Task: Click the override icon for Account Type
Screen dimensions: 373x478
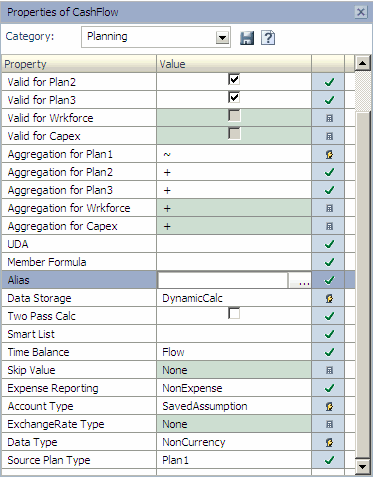Action: click(329, 406)
